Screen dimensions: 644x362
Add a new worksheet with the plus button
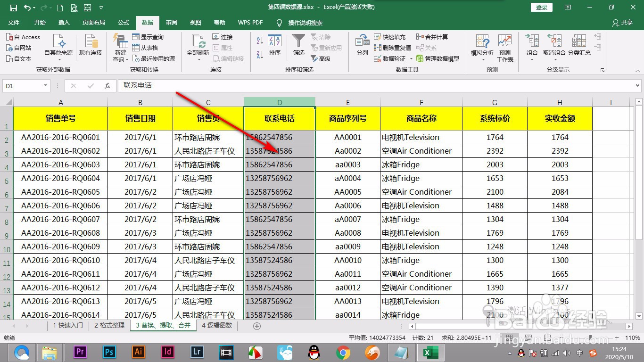click(257, 326)
